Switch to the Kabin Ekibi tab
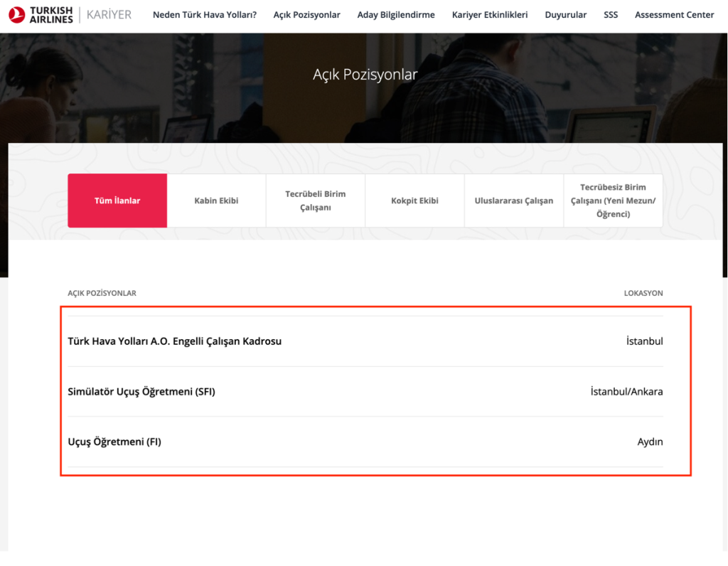 pos(216,201)
